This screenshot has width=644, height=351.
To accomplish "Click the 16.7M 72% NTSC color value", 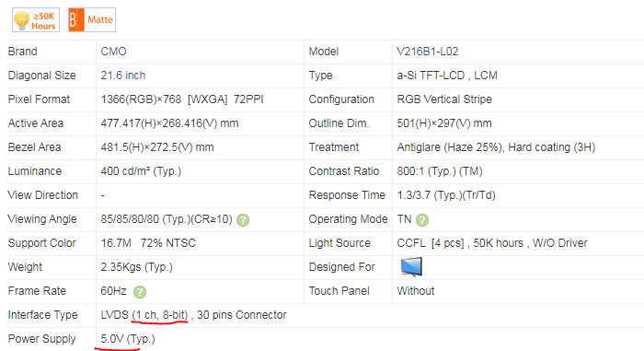I will point(148,243).
